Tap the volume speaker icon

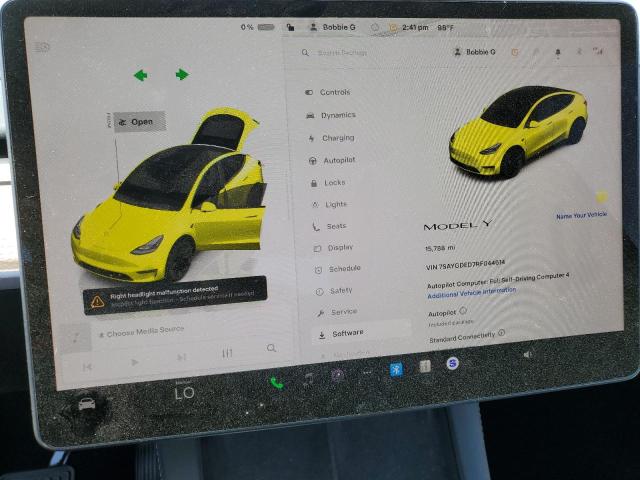pyautogui.click(x=527, y=354)
